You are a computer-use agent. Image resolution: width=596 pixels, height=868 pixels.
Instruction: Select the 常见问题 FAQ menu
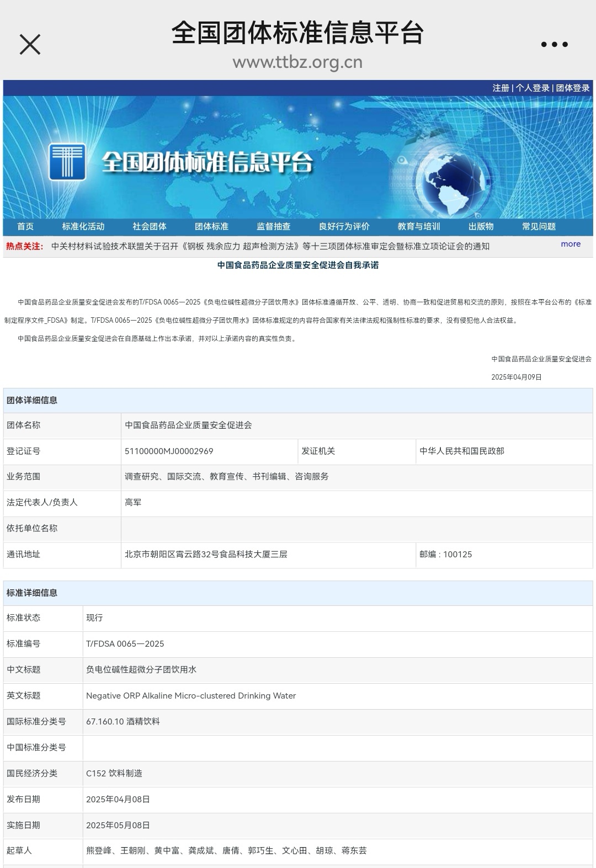point(539,227)
